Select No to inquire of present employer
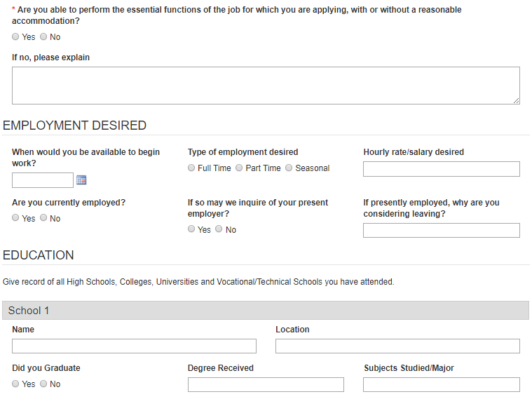 tap(220, 229)
